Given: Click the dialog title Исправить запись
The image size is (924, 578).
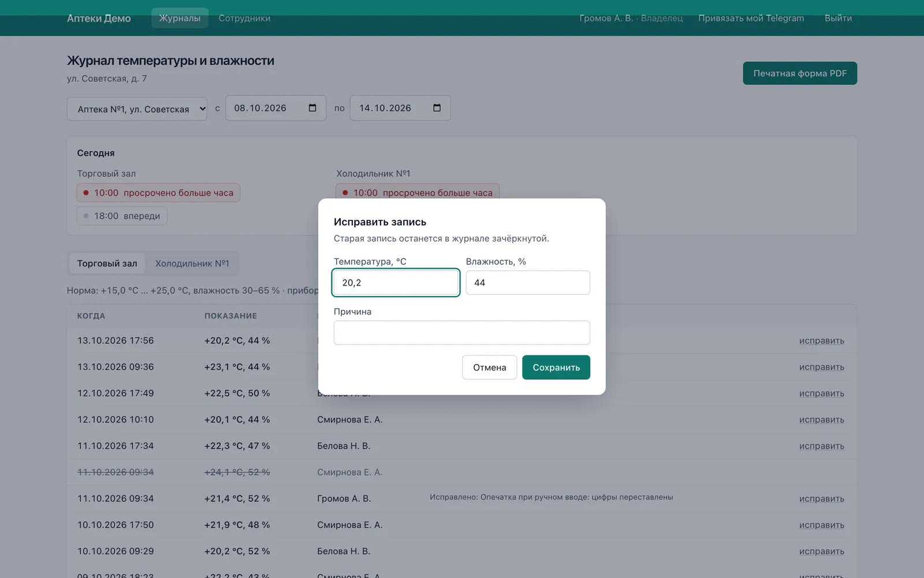Looking at the screenshot, I should click(x=380, y=222).
